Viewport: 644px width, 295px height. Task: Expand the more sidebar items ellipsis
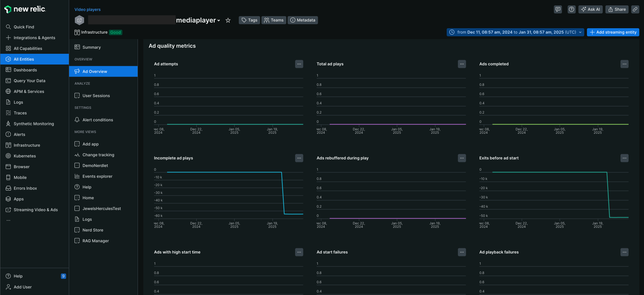click(x=8, y=220)
